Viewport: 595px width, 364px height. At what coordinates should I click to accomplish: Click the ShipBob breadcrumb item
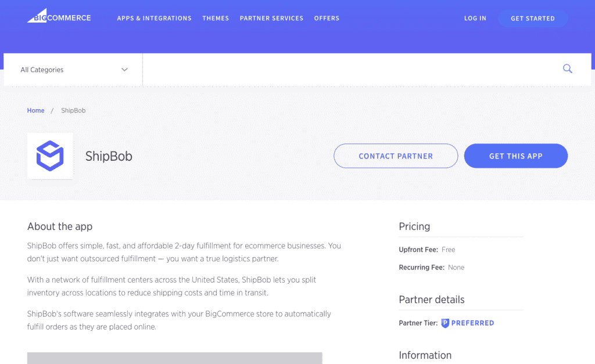point(73,110)
